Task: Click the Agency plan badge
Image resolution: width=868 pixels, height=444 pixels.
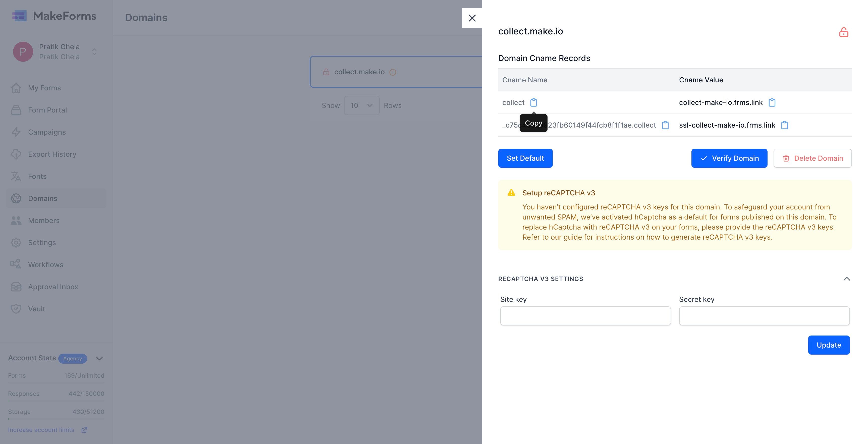Action: pos(72,358)
